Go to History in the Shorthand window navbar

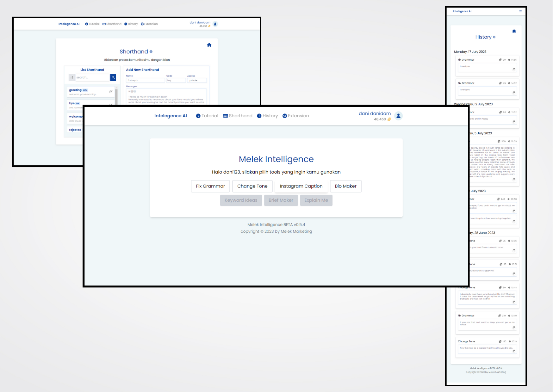pyautogui.click(x=131, y=24)
